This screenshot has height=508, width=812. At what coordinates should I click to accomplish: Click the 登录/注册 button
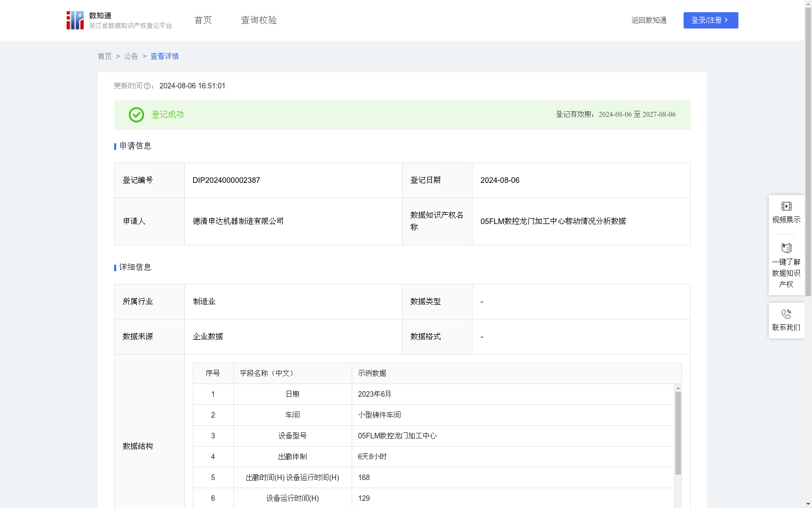(x=710, y=20)
